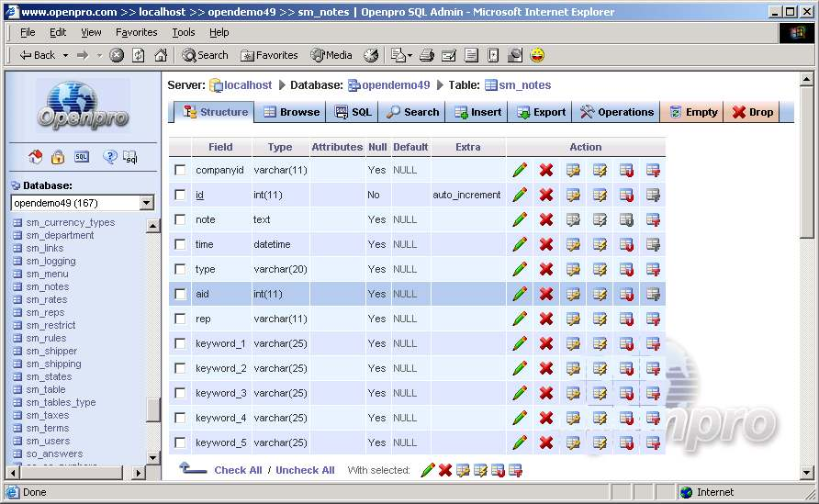Image resolution: width=819 pixels, height=504 pixels.
Task: Click the red X drop icon for note
Action: click(546, 219)
